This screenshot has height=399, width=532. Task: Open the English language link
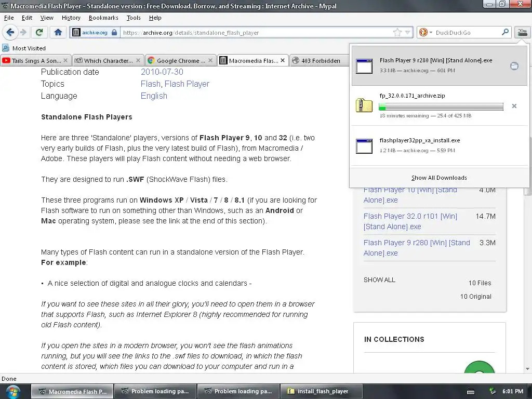[x=154, y=96]
